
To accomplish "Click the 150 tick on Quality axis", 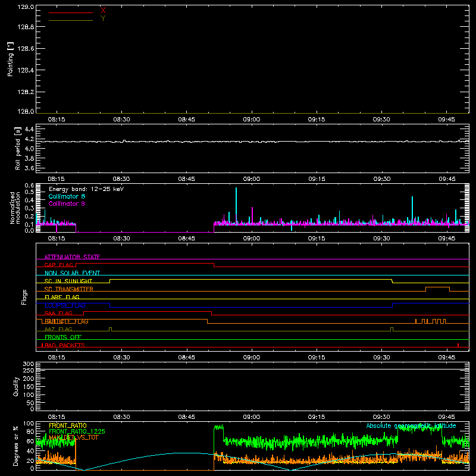I will click(x=28, y=387).
